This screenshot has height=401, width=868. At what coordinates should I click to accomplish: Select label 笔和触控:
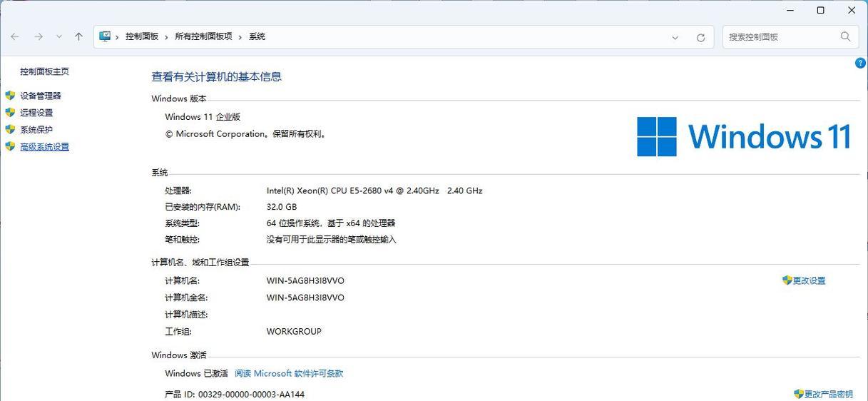183,240
